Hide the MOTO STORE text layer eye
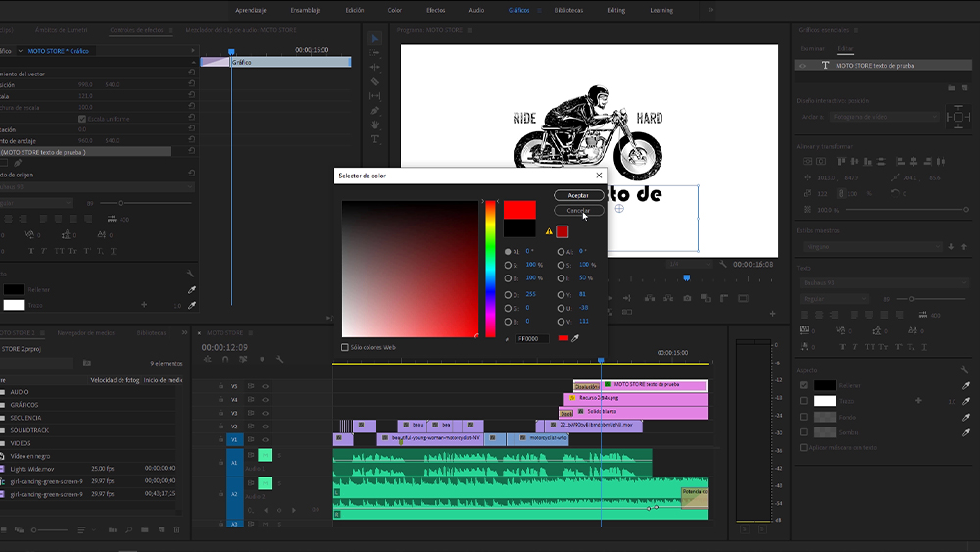The height and width of the screenshot is (552, 980). pos(804,65)
